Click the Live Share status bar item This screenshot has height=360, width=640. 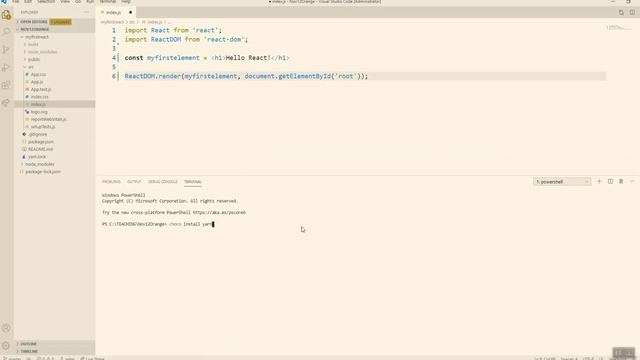[x=92, y=358]
